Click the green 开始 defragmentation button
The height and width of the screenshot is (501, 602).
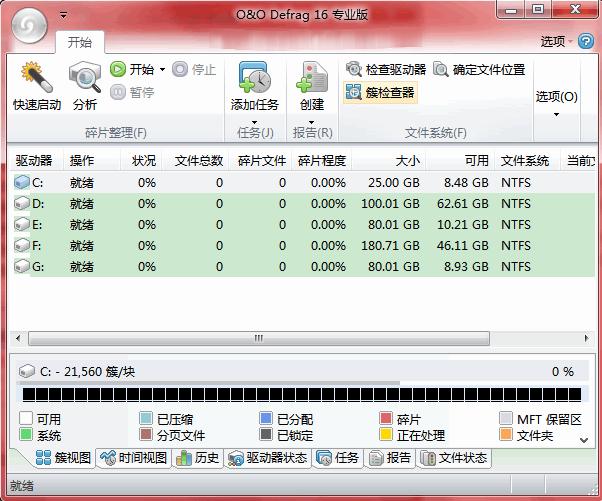point(132,69)
